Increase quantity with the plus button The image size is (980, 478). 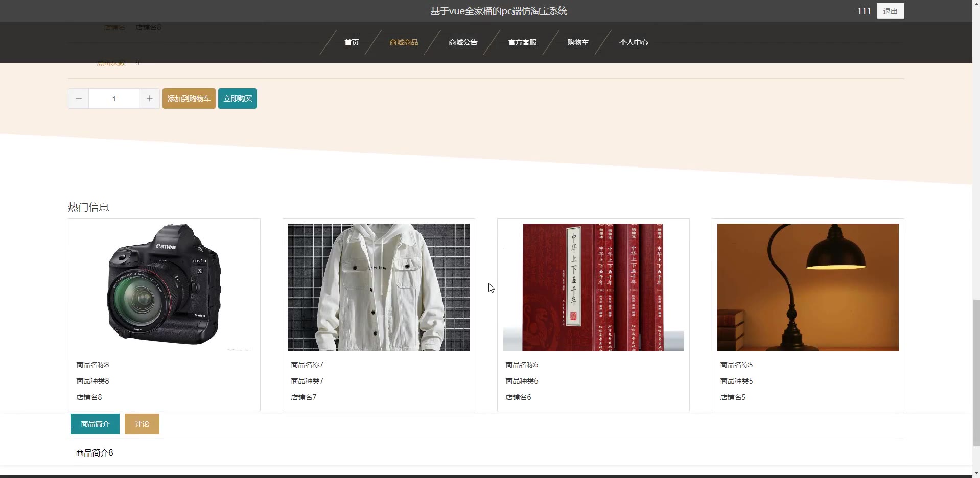149,99
